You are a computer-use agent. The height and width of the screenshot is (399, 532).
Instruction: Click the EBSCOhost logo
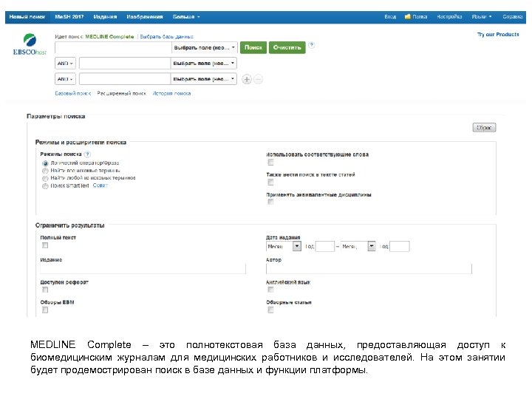point(30,44)
